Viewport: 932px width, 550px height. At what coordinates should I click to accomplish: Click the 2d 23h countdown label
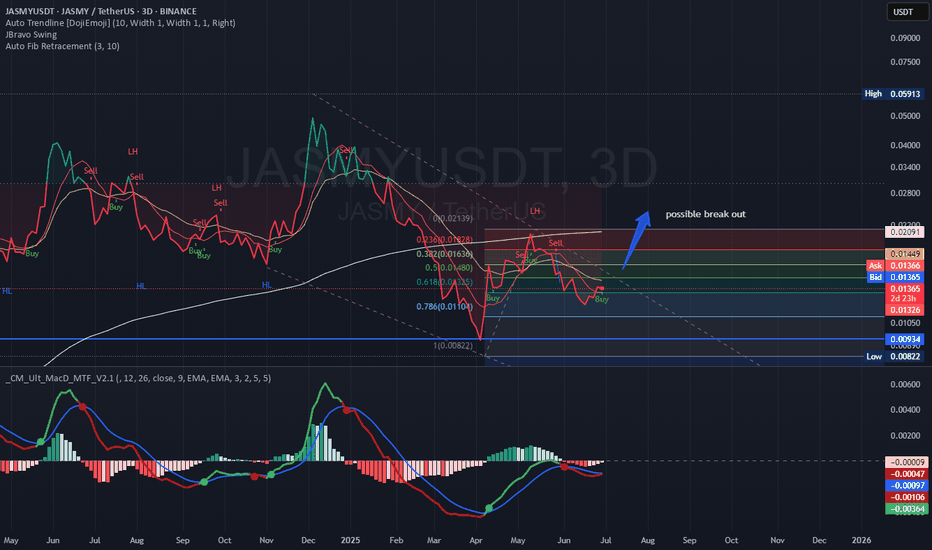pyautogui.click(x=905, y=298)
